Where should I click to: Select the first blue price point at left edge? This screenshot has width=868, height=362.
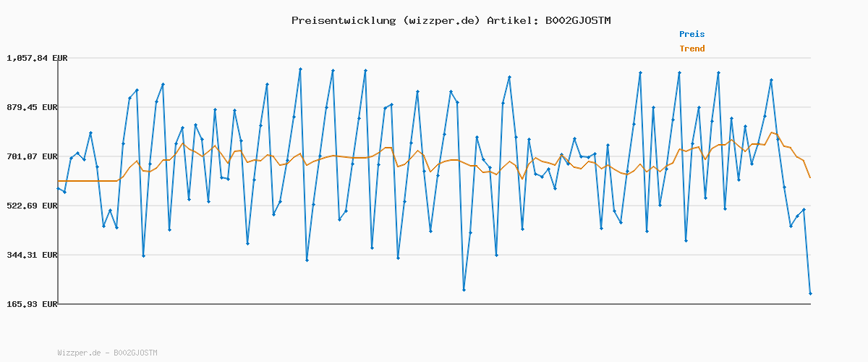58,188
